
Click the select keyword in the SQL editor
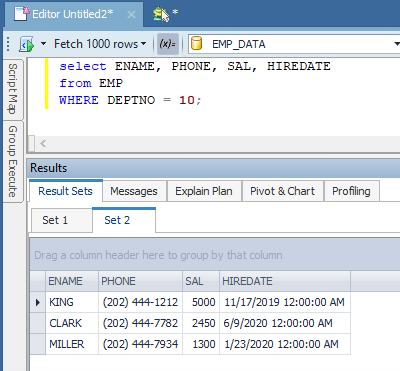(83, 66)
